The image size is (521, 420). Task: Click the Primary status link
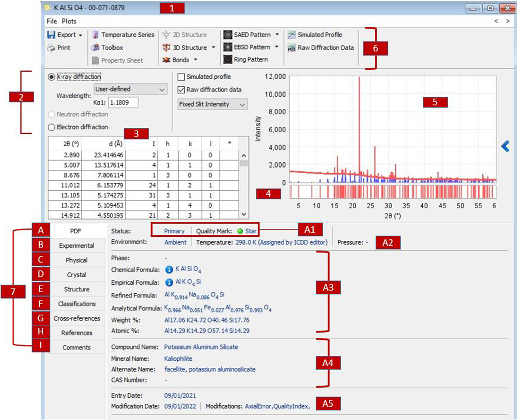pyautogui.click(x=174, y=231)
